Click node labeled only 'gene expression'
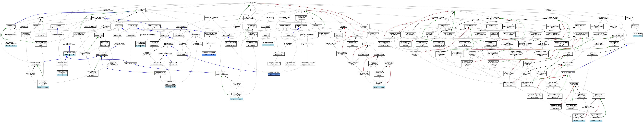The width and height of the screenshot is (644, 123). click(x=629, y=44)
